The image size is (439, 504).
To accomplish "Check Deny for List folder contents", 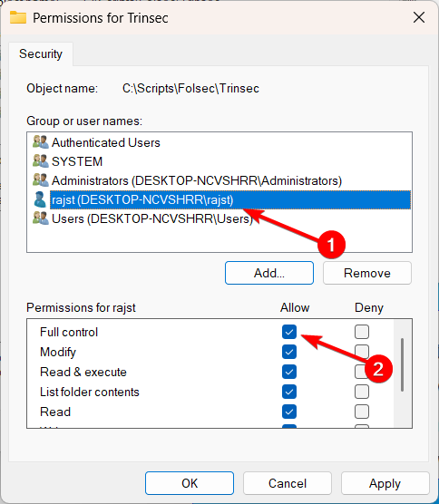I will click(362, 392).
